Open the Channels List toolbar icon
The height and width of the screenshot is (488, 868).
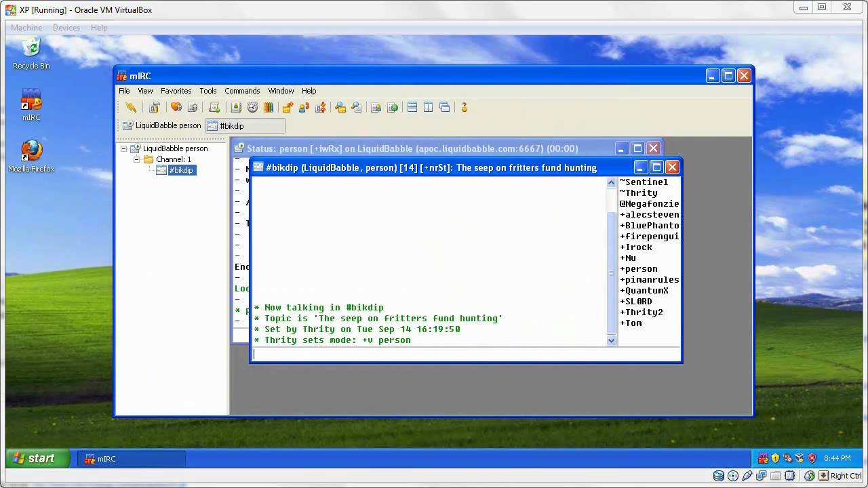(193, 107)
